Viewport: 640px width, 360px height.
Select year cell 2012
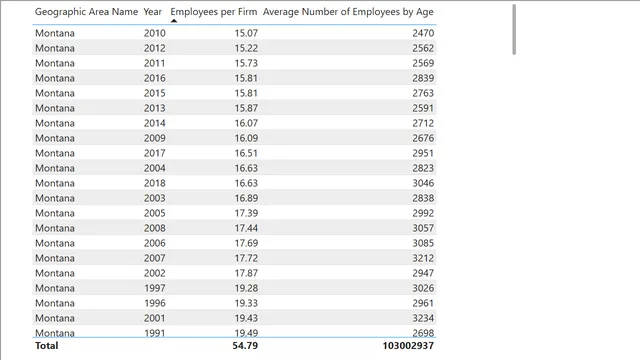pyautogui.click(x=155, y=48)
